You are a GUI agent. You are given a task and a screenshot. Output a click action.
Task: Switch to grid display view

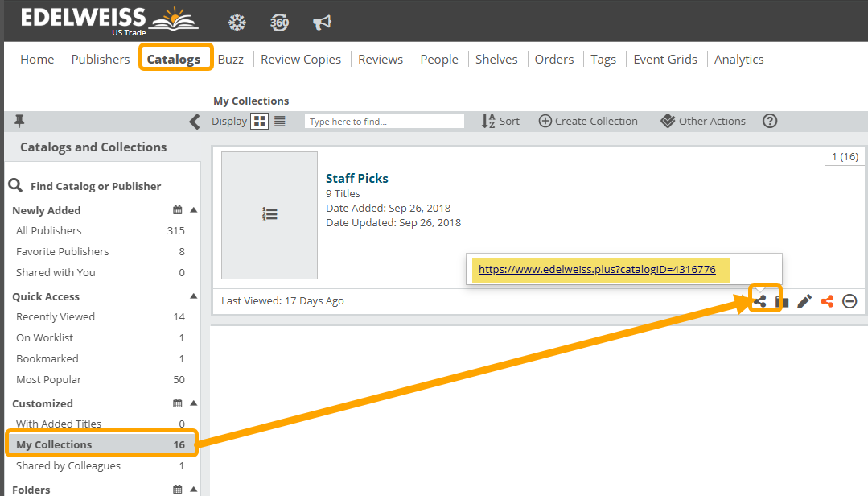point(260,121)
